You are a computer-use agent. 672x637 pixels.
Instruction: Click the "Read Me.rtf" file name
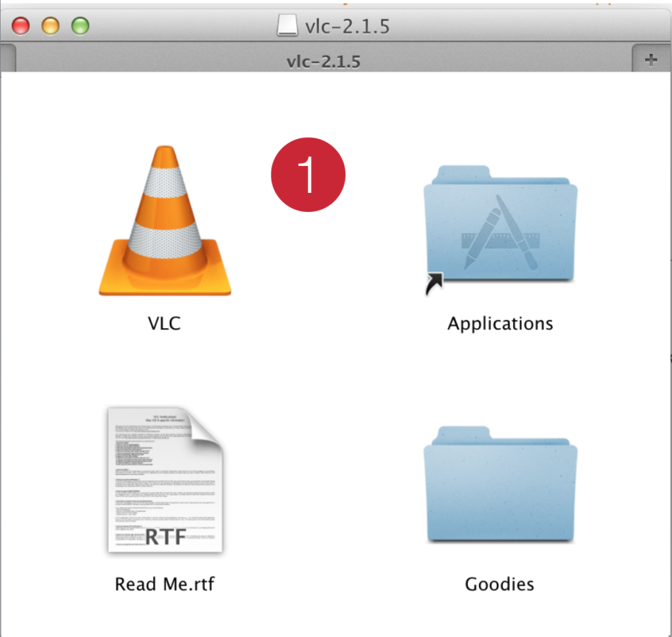(x=165, y=584)
